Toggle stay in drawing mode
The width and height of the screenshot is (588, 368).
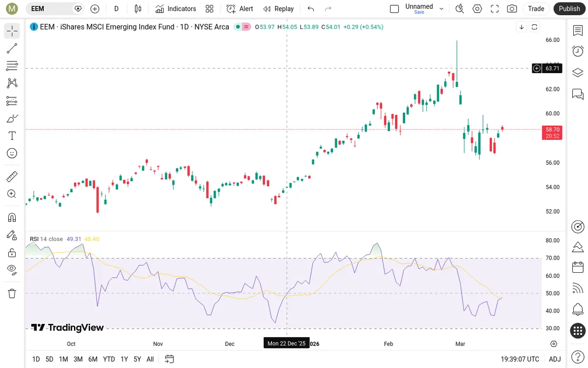point(12,235)
